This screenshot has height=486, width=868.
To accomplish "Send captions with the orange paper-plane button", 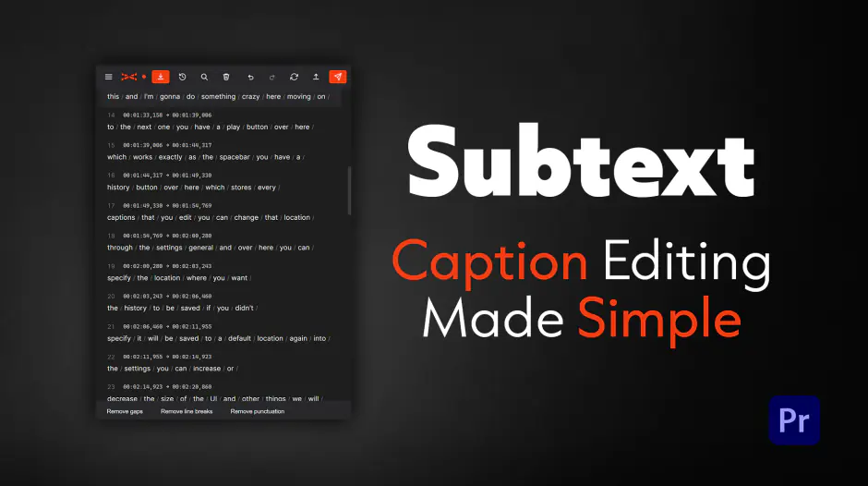I will coord(338,77).
